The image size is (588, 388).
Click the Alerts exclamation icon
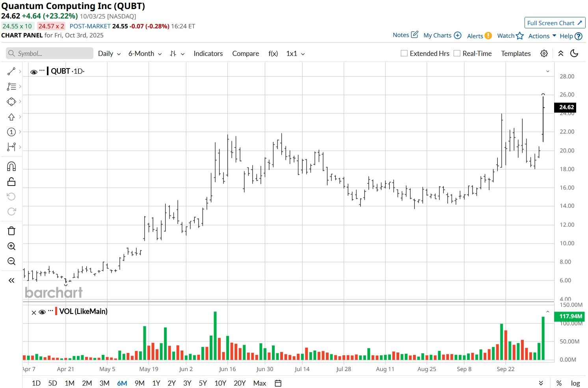tap(488, 35)
